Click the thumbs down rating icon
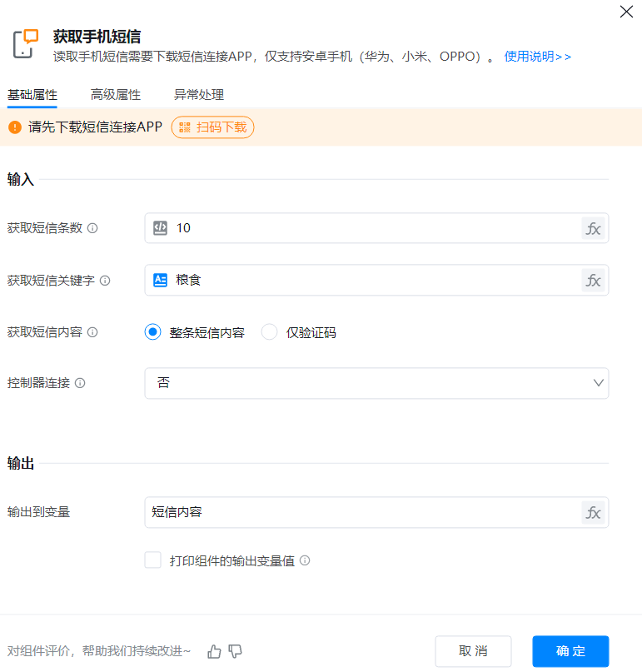The height and width of the screenshot is (672, 642). click(x=236, y=651)
